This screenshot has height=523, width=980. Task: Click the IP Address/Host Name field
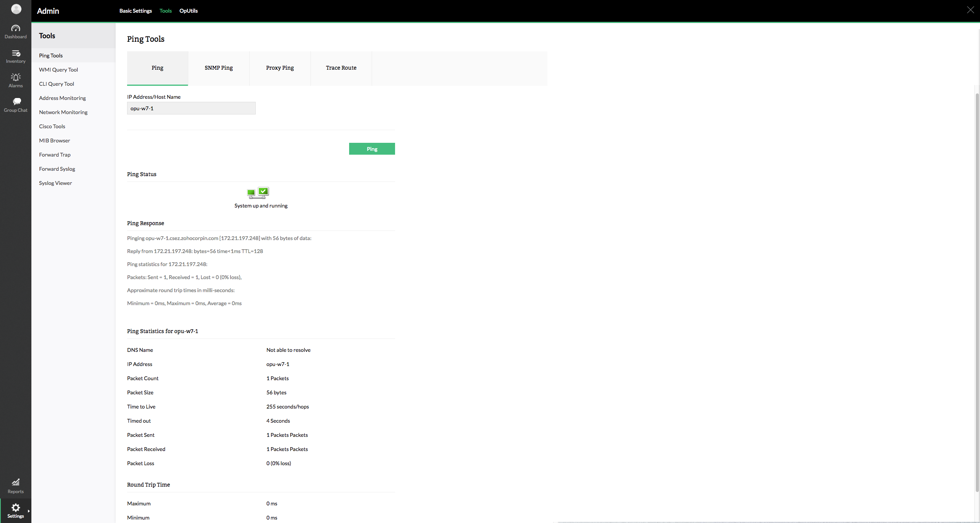[x=191, y=108]
